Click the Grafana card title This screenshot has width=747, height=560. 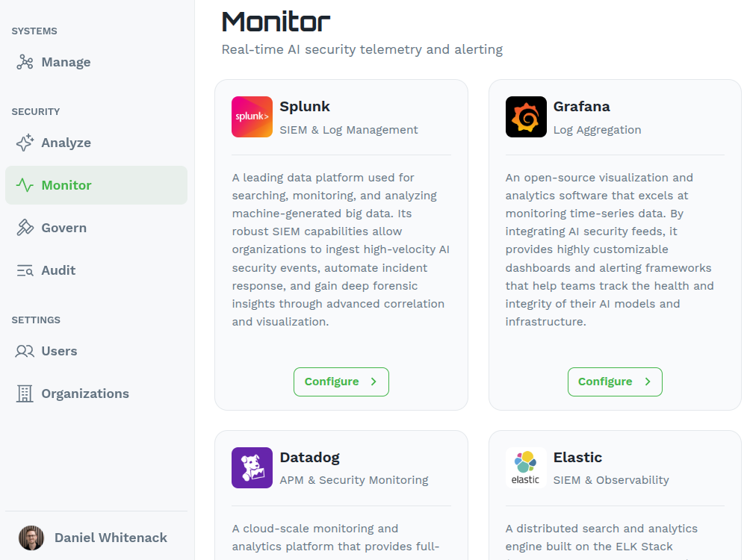tap(581, 106)
